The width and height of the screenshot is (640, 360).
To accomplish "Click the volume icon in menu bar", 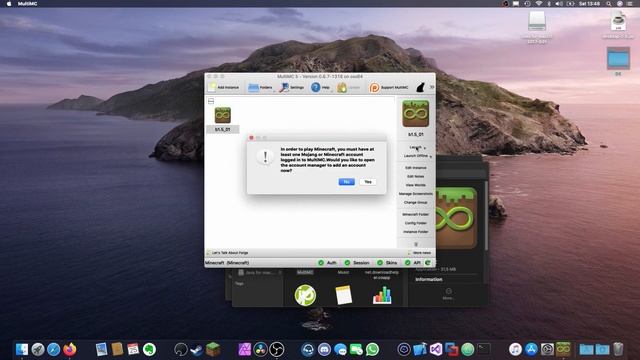I will click(559, 4).
